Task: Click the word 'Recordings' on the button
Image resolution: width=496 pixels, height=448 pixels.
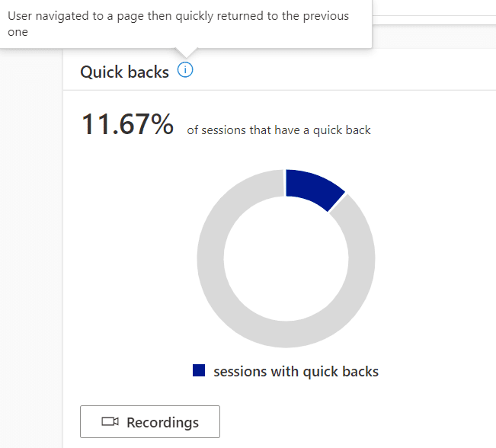Action: pos(162,422)
